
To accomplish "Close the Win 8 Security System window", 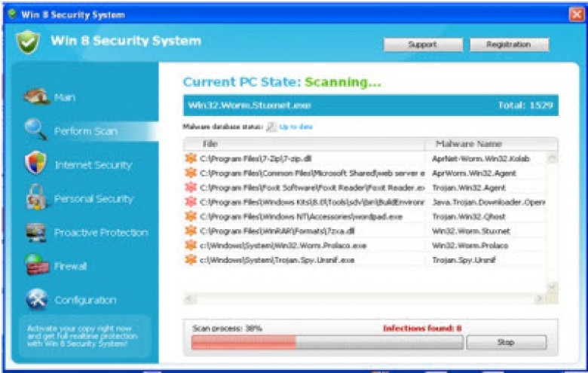I will click(x=577, y=14).
